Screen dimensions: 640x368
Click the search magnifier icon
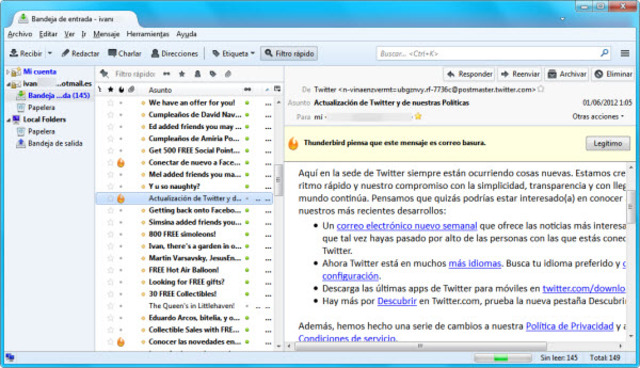tap(604, 53)
